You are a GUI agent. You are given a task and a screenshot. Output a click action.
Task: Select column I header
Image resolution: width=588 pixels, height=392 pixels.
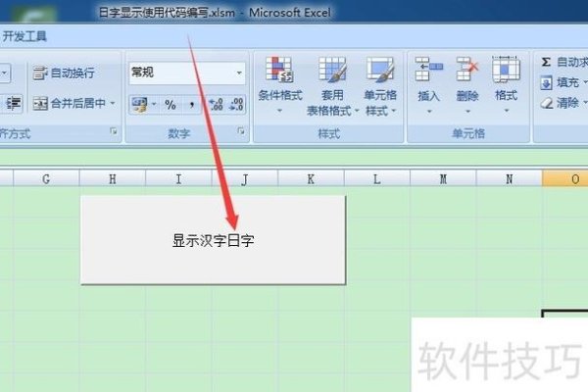tap(178, 179)
